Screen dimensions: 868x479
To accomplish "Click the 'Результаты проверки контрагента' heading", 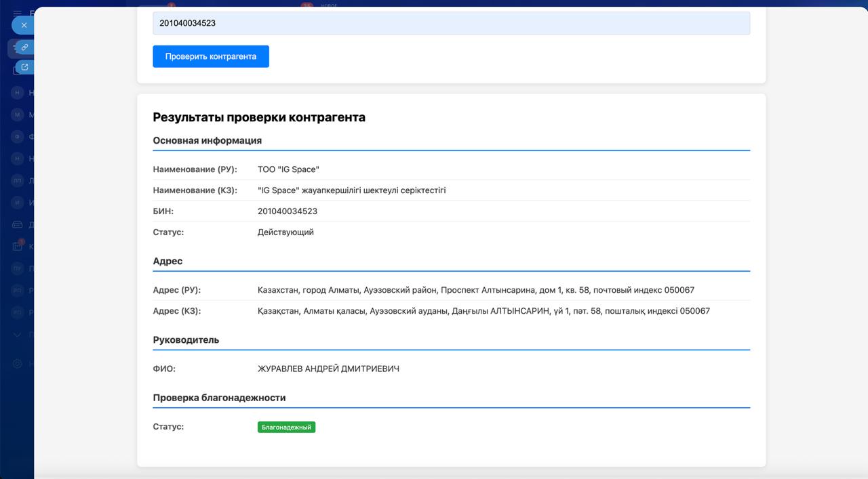I will click(x=259, y=117).
